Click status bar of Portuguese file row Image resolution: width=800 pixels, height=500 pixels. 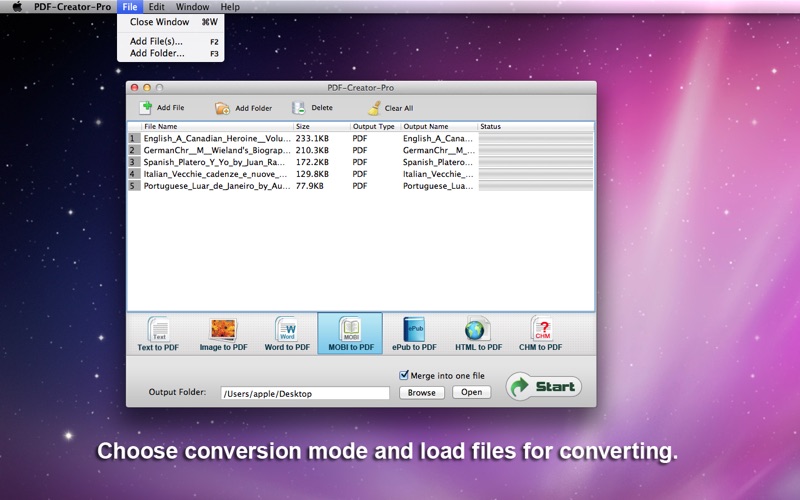click(536, 186)
